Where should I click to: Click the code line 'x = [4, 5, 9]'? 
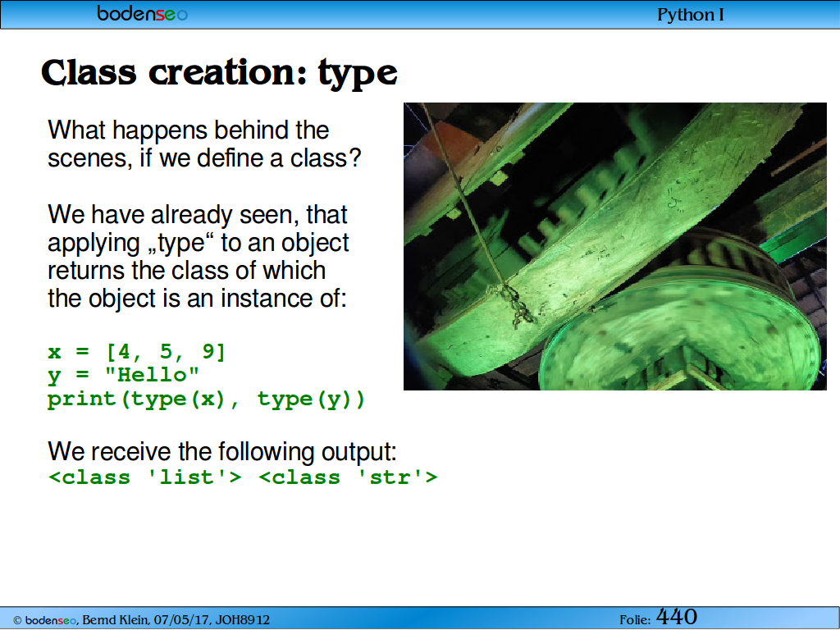coord(137,352)
